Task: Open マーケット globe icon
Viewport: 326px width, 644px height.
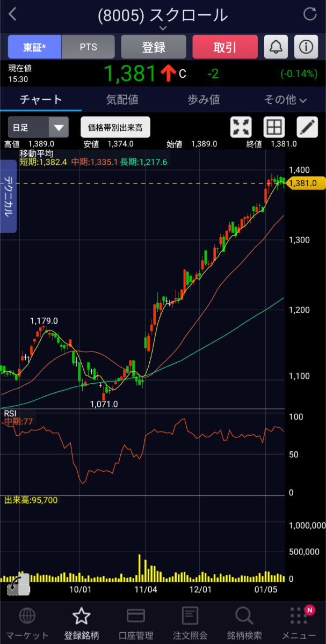Action: (27, 616)
